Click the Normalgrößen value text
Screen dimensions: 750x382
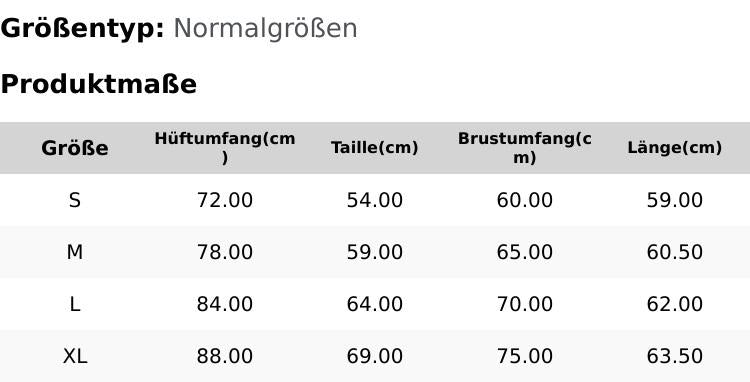click(x=265, y=29)
